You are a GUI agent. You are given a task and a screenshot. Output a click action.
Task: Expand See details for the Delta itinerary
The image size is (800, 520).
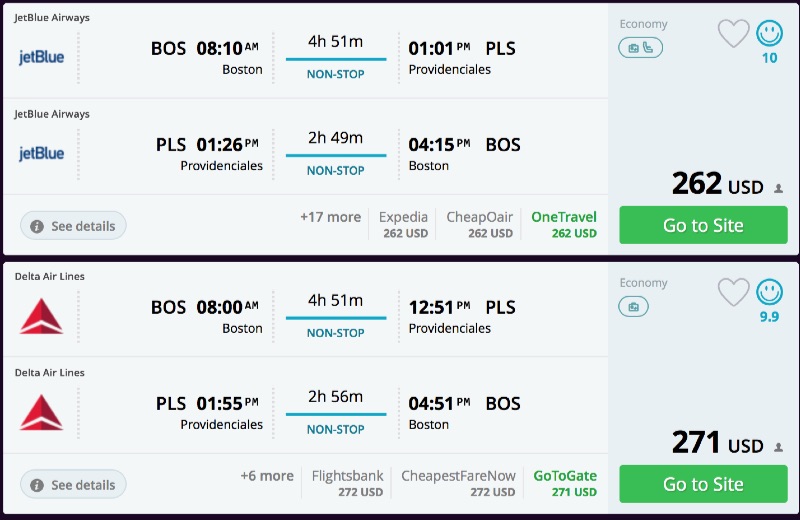coord(73,485)
